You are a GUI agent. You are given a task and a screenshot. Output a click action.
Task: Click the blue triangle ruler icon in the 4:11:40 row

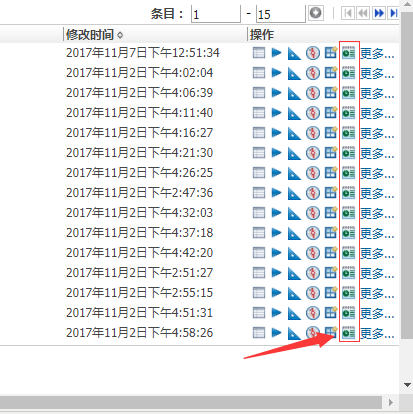coord(294,113)
